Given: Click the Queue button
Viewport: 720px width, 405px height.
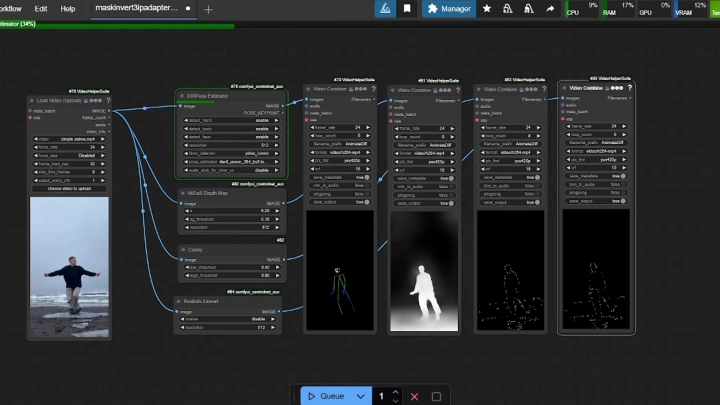Looking at the screenshot, I should pos(326,396).
